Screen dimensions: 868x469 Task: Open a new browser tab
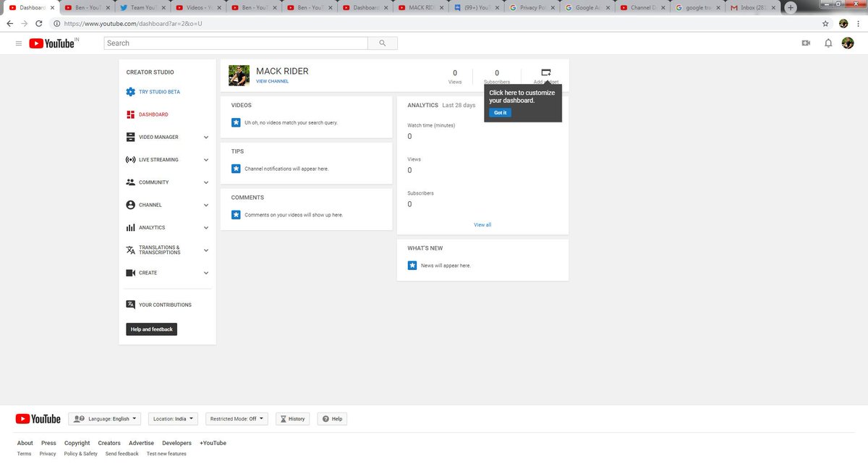tap(791, 7)
